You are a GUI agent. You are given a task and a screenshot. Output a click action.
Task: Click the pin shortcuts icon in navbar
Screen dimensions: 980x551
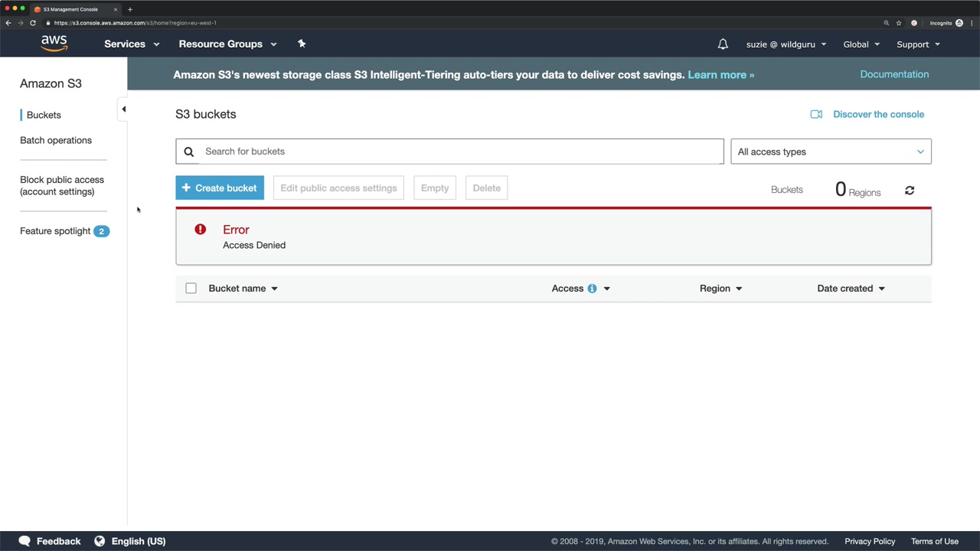[302, 44]
